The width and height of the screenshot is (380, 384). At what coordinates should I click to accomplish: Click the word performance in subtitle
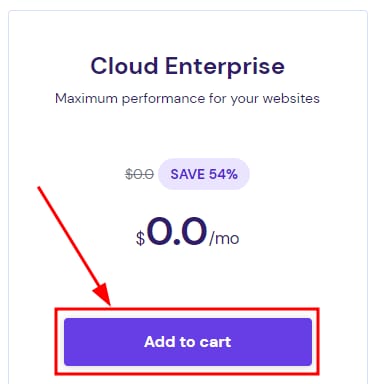(x=163, y=99)
